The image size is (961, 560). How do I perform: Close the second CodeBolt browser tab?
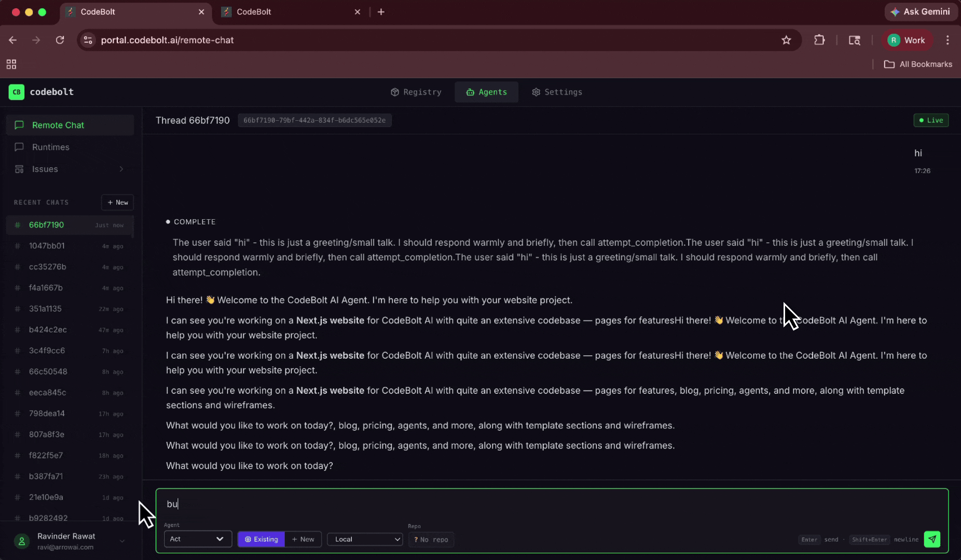[357, 11]
